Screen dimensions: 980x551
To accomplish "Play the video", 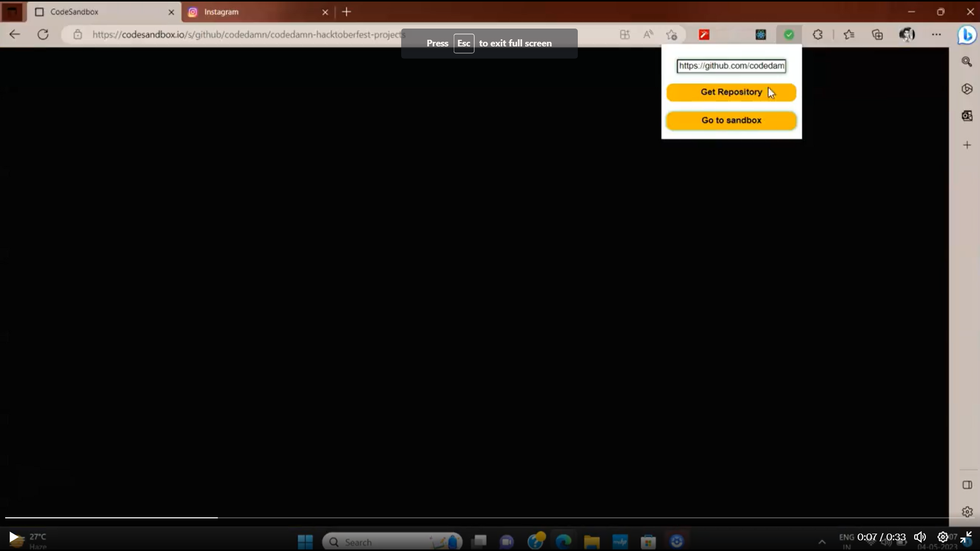I will point(14,537).
